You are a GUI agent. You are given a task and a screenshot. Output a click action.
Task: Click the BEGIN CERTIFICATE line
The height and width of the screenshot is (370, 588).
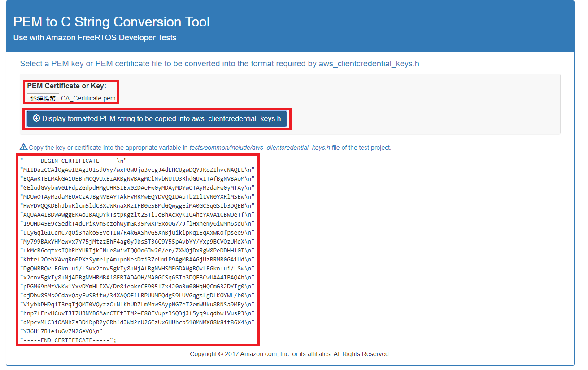(x=74, y=161)
